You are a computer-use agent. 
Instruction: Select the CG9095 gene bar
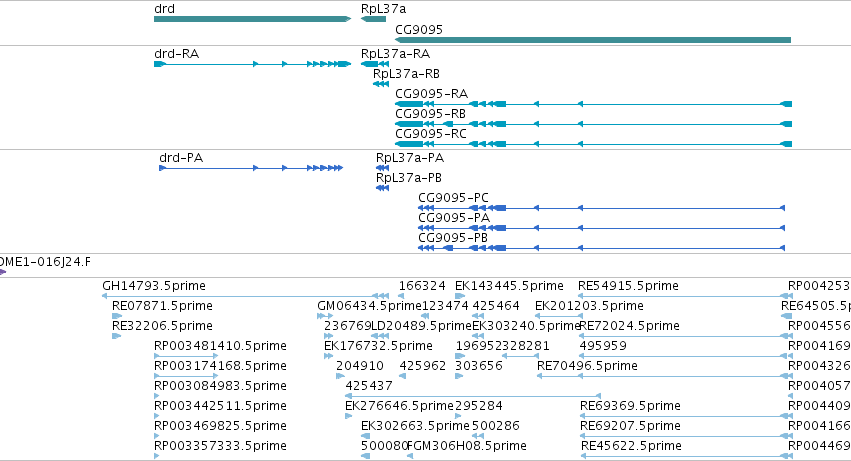593,40
